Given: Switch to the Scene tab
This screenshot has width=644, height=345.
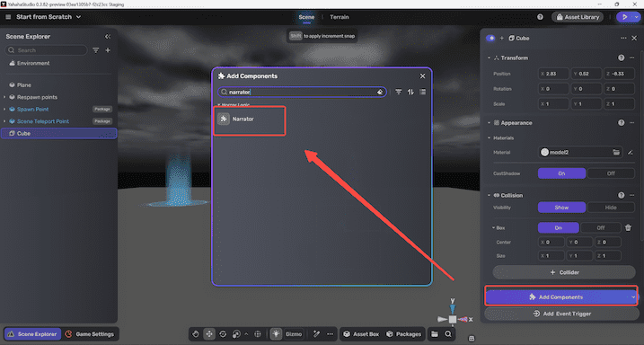Looking at the screenshot, I should 306,17.
